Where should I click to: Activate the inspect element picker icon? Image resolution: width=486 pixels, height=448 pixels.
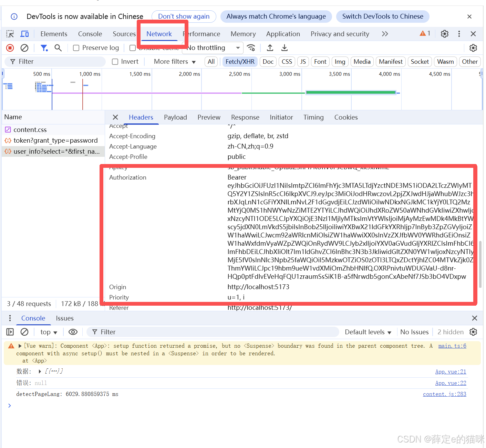pyautogui.click(x=10, y=34)
